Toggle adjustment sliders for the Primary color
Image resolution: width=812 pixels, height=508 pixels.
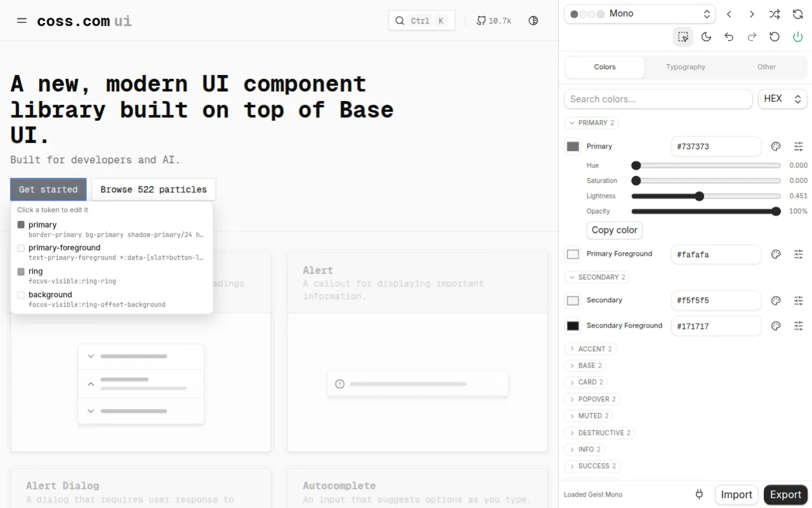point(799,147)
